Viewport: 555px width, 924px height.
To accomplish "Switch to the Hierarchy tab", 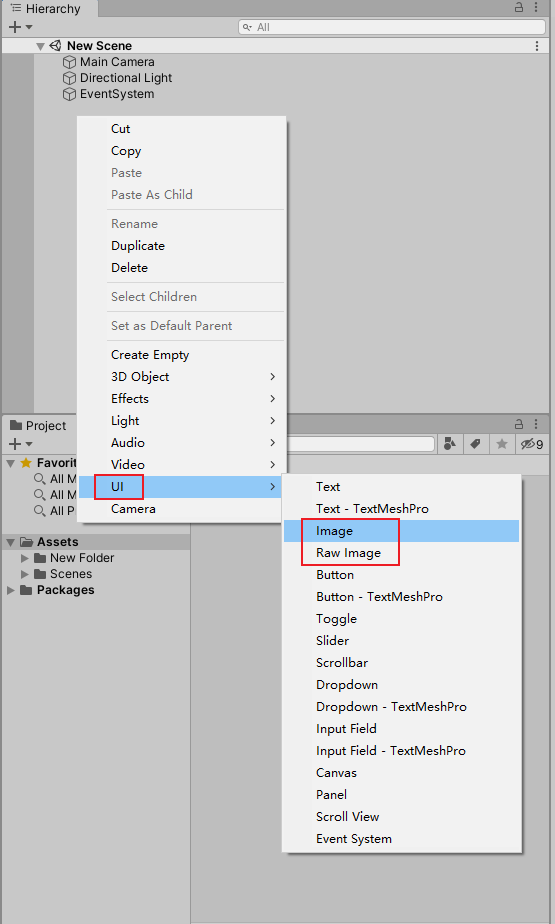I will [x=49, y=9].
